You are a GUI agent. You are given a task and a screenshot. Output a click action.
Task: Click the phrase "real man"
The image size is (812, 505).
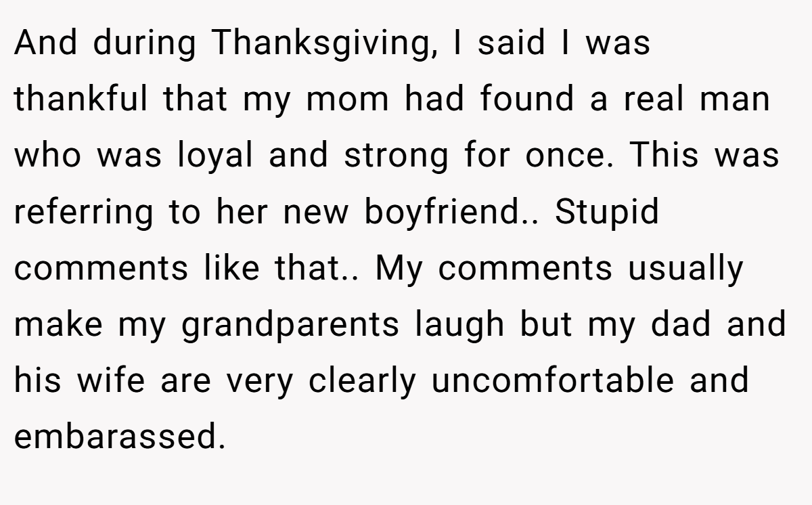click(x=697, y=99)
